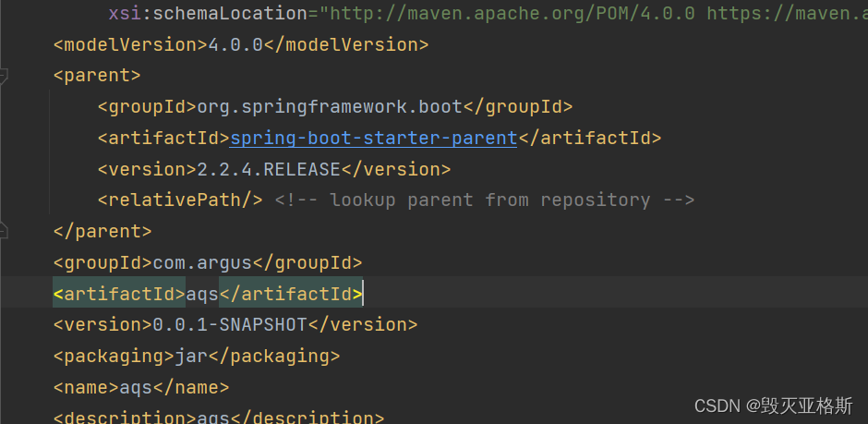Click the jar packaging value
The width and height of the screenshot is (868, 424).
pos(191,356)
